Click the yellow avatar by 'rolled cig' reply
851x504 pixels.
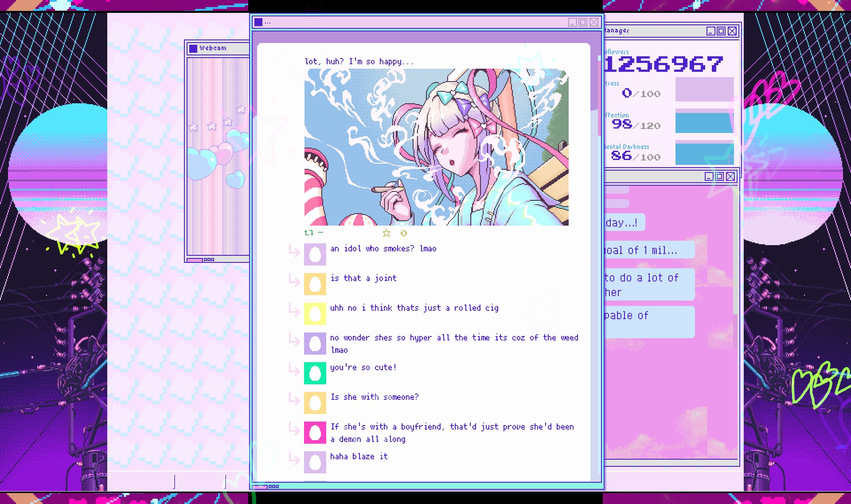(x=315, y=314)
